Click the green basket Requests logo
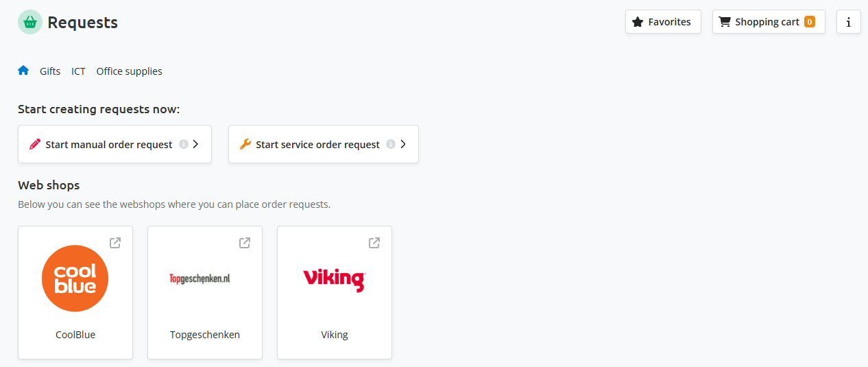 [30, 22]
